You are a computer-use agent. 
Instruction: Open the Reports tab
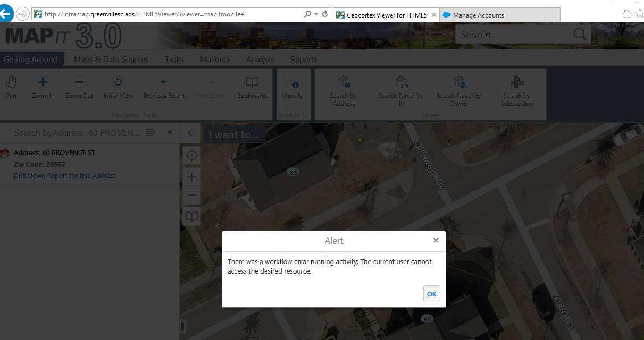(304, 59)
